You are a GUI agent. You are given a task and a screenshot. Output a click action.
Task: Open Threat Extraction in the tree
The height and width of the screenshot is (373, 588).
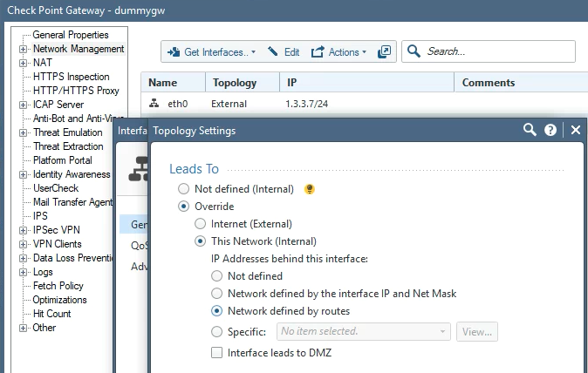pyautogui.click(x=68, y=146)
